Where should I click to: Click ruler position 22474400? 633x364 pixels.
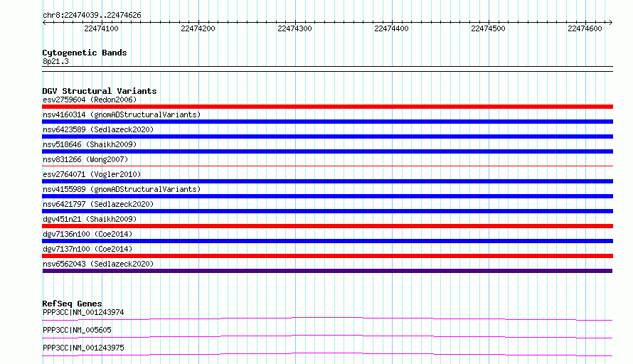392,28
